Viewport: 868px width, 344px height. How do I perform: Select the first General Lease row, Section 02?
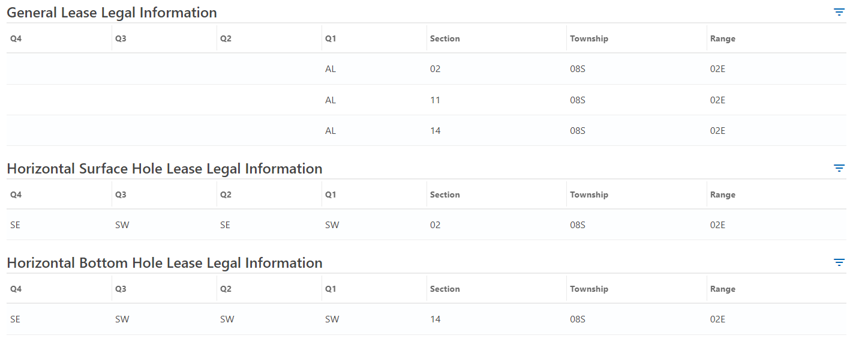pos(427,69)
